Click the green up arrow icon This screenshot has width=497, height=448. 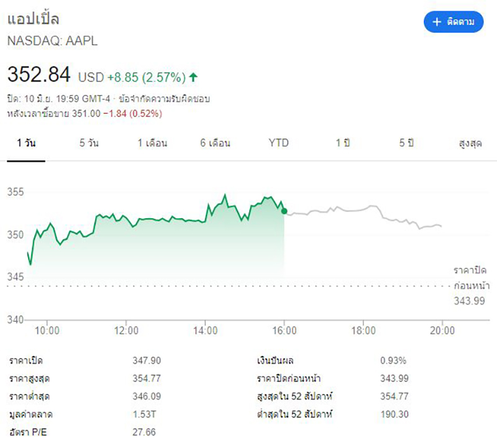(193, 78)
